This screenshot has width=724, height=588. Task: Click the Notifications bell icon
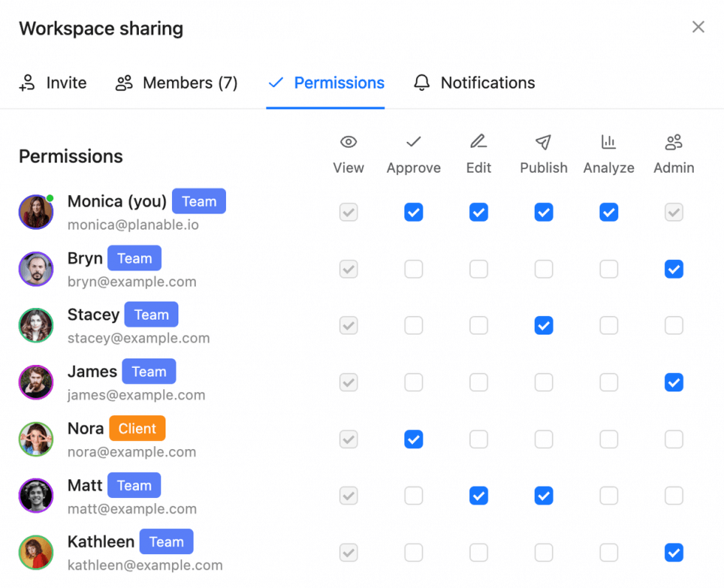point(421,83)
